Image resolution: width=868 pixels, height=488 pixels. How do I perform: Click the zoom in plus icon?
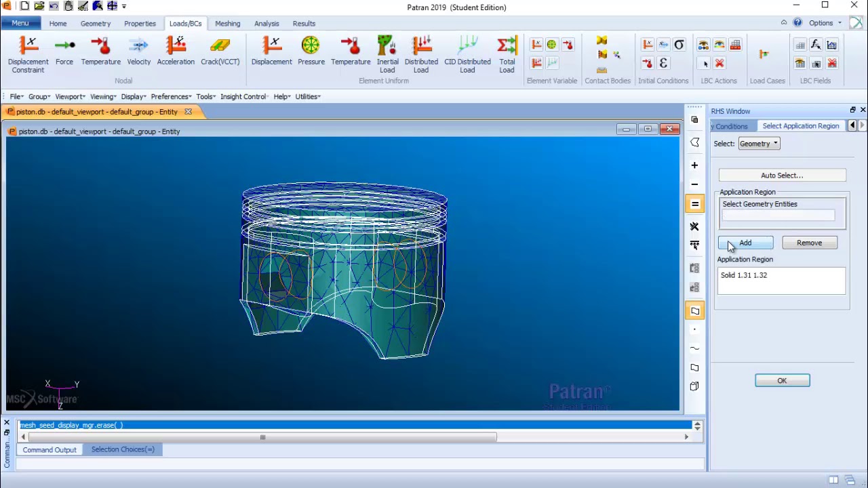(694, 165)
